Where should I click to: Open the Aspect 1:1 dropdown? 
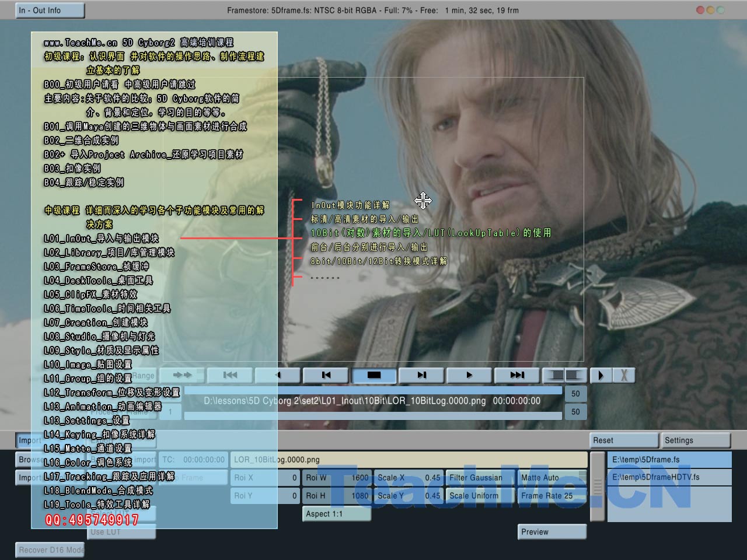pyautogui.click(x=337, y=514)
